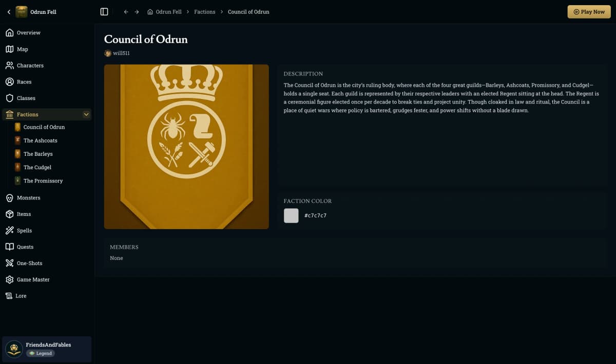616x364 pixels.
Task: Click the Play Now button
Action: (589, 12)
